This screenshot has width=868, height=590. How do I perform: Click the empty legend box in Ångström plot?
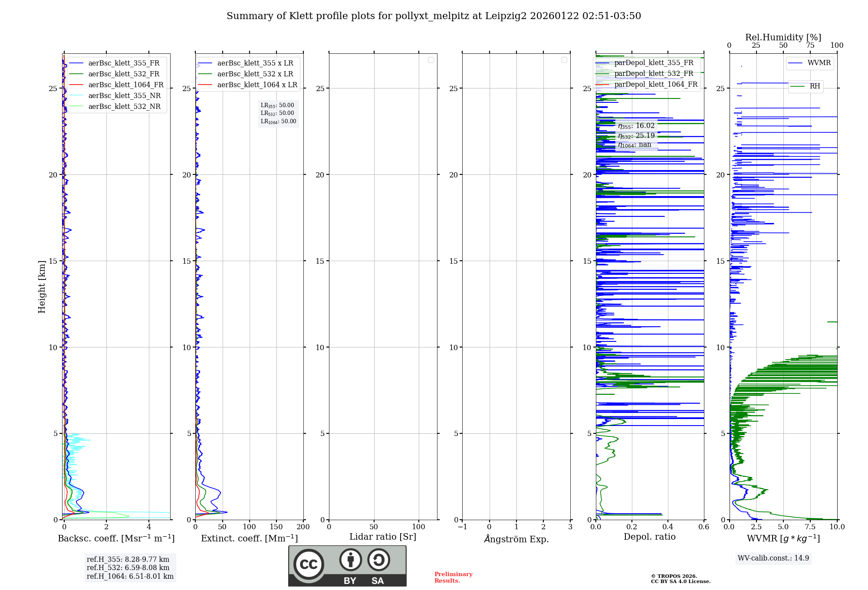(564, 60)
